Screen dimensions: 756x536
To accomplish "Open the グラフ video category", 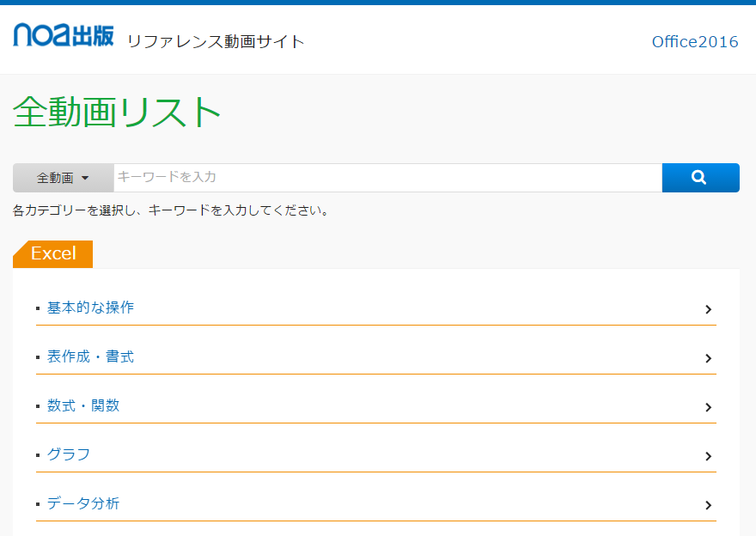I will coord(69,454).
